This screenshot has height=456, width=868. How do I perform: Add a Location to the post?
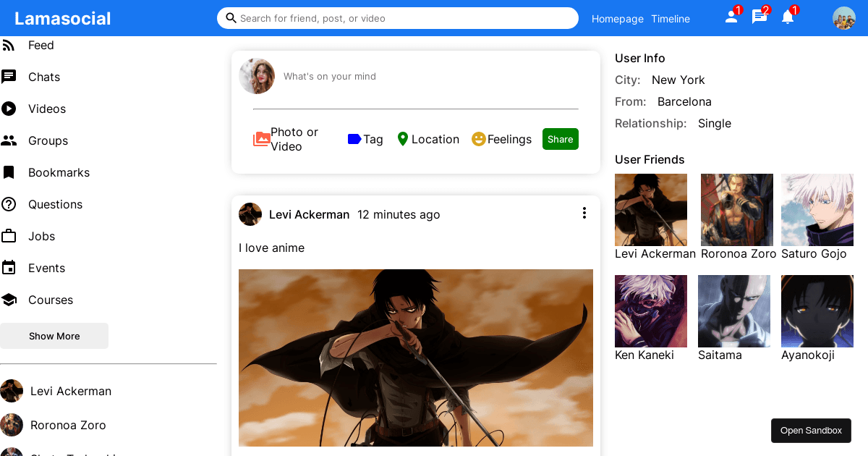click(428, 139)
